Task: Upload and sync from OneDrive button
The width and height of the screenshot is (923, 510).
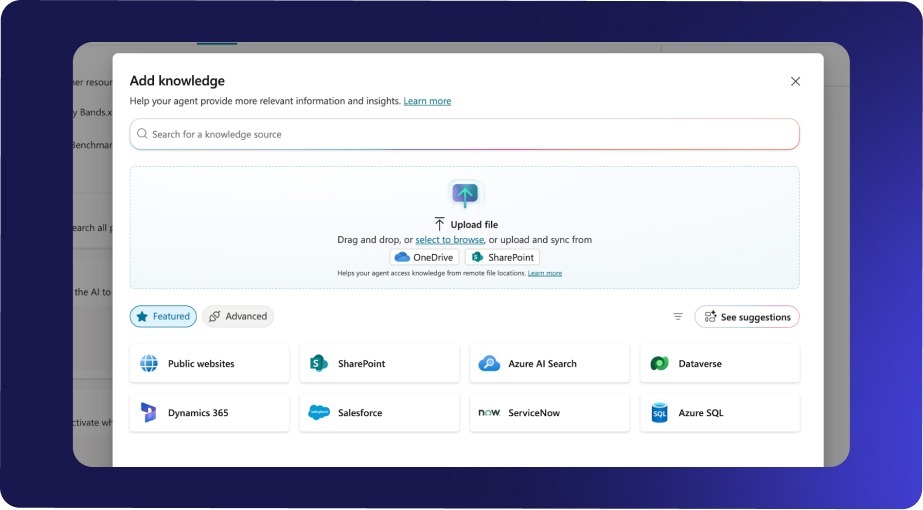Action: pos(424,257)
